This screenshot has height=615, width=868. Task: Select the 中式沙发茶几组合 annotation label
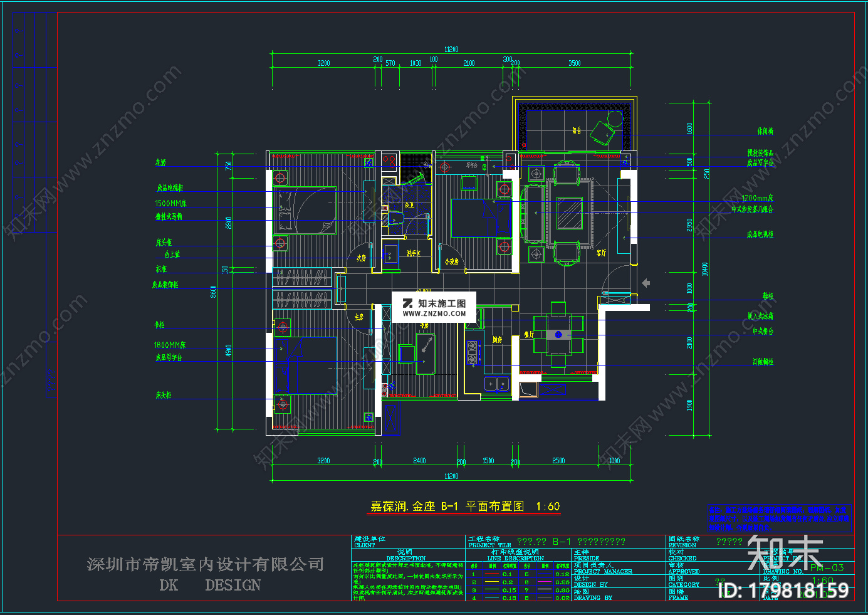pyautogui.click(x=752, y=209)
